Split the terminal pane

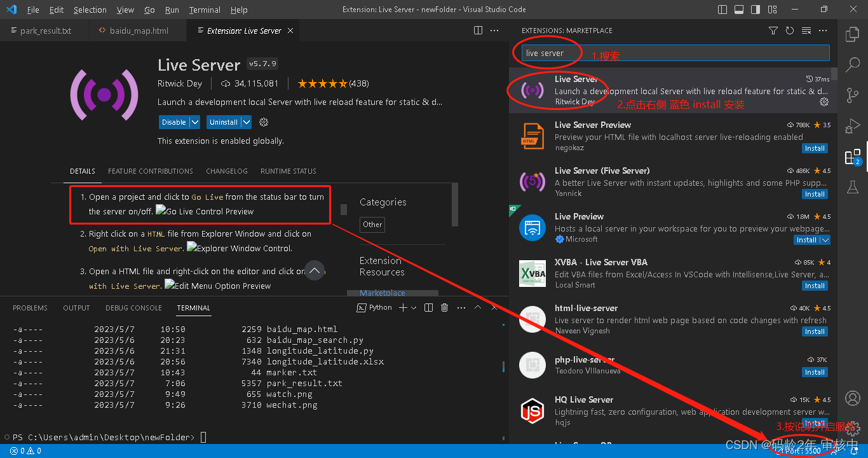pyautogui.click(x=428, y=308)
